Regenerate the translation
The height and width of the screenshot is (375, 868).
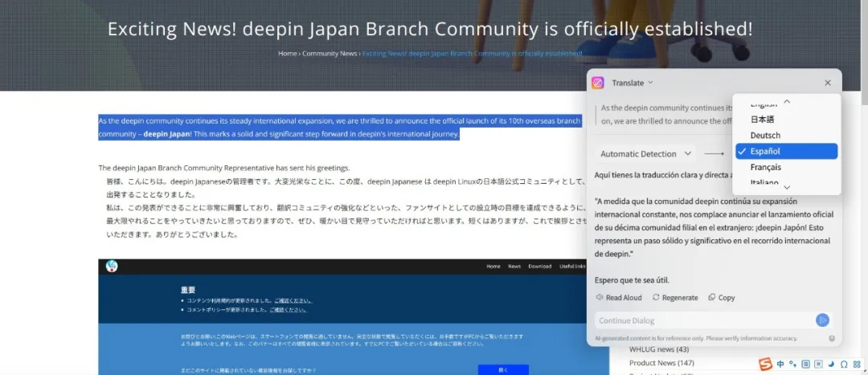(675, 298)
